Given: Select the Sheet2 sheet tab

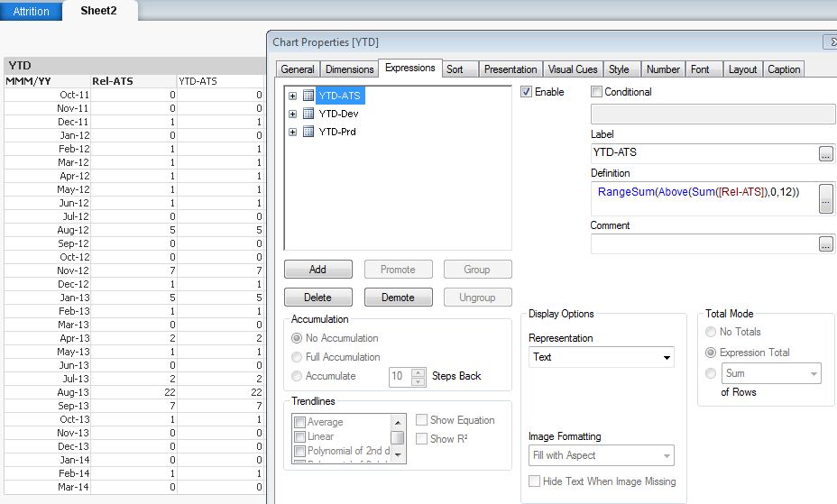Looking at the screenshot, I should click(x=98, y=11).
